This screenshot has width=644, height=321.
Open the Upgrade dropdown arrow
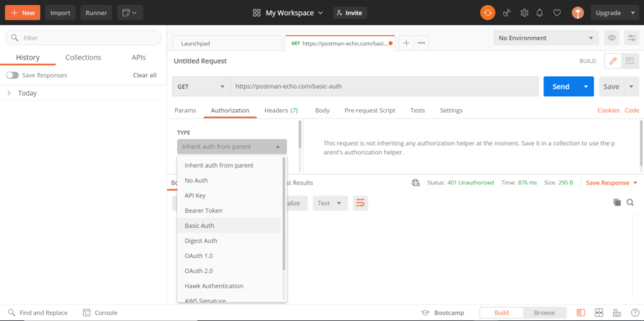pyautogui.click(x=633, y=13)
